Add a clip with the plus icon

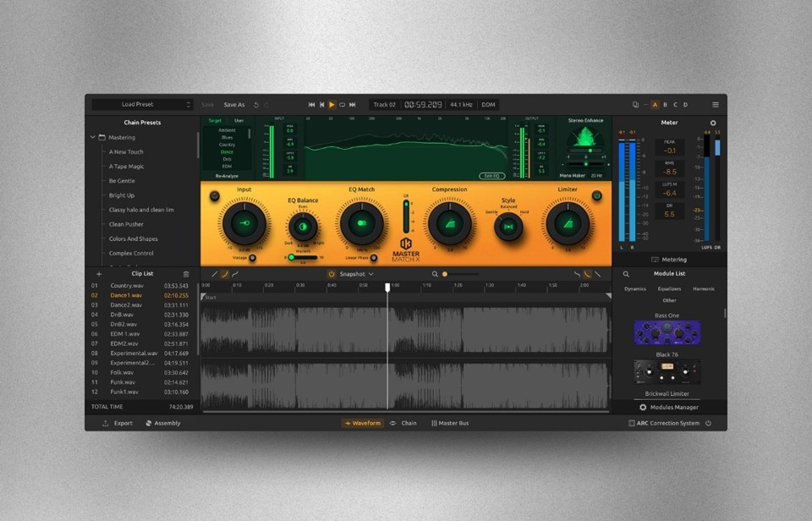[x=99, y=274]
